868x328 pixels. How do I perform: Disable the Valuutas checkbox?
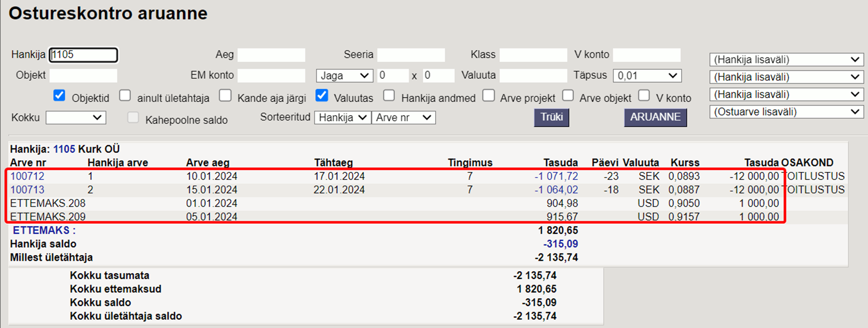pyautogui.click(x=322, y=96)
